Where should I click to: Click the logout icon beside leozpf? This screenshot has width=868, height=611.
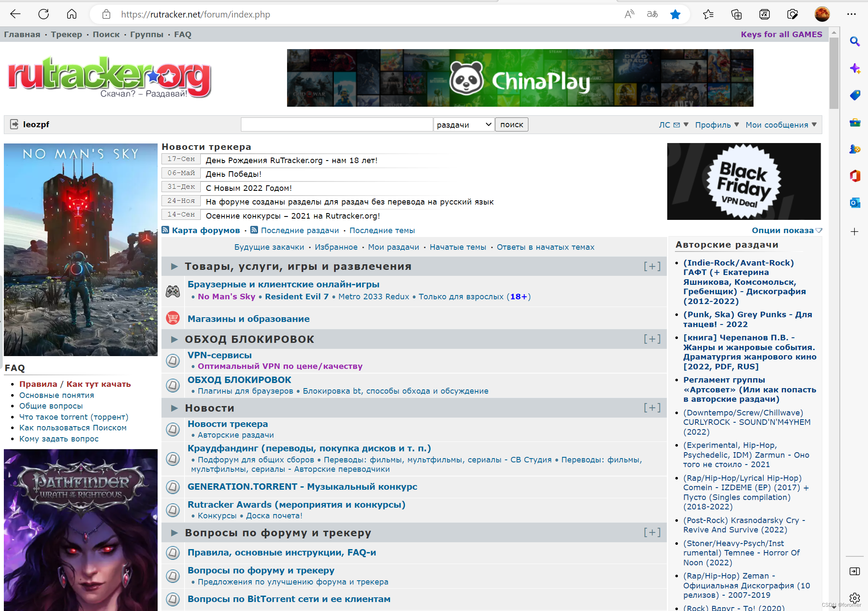click(x=14, y=124)
